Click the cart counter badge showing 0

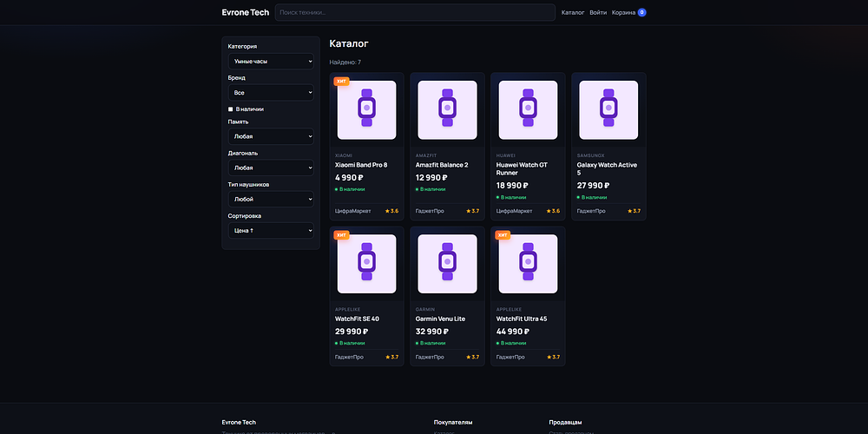pos(641,12)
